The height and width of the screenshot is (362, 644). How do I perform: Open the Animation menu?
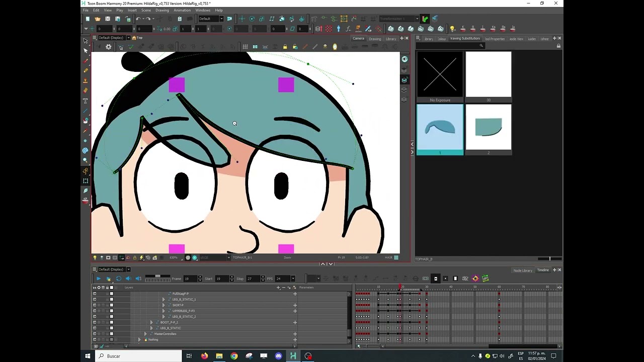(182, 10)
